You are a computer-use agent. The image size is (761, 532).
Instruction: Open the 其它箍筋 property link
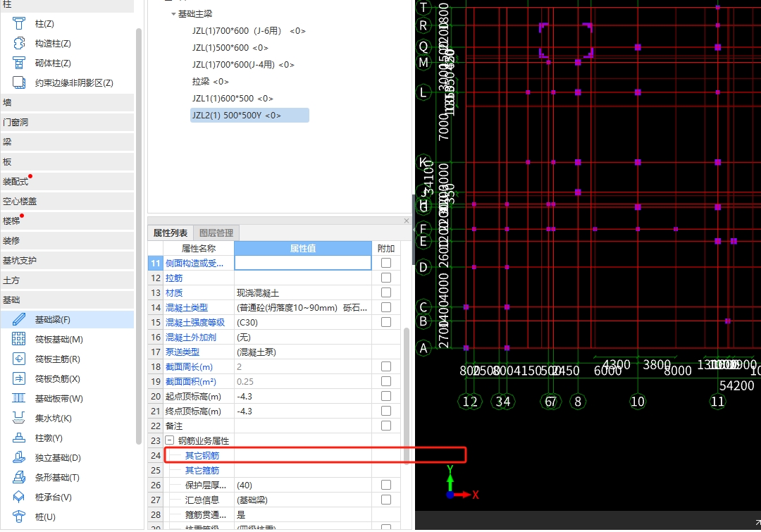coord(202,471)
